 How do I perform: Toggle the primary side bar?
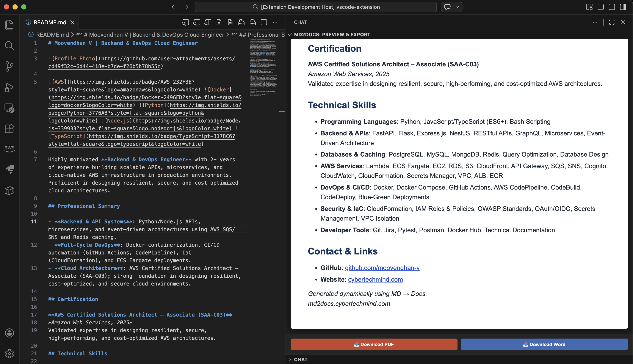(600, 7)
